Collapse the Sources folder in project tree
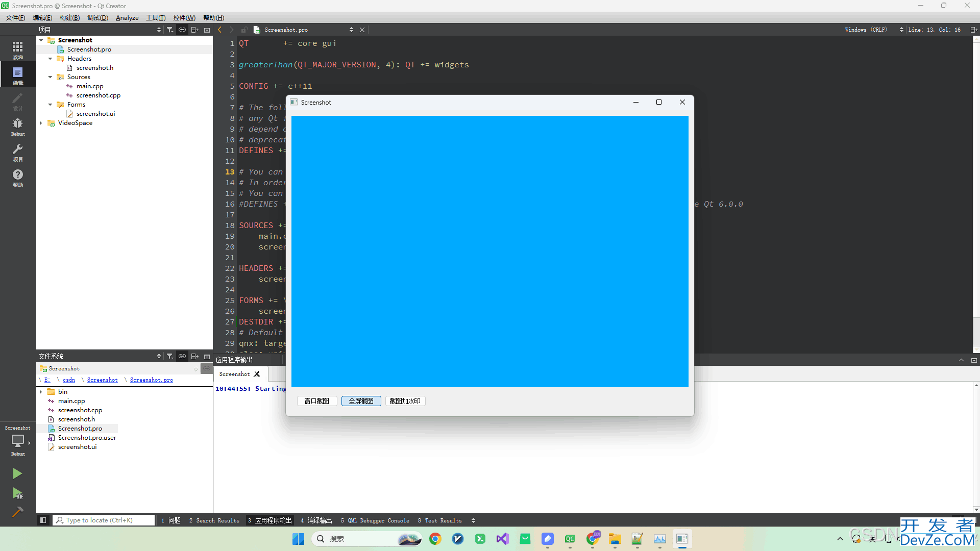Image resolution: width=980 pixels, height=551 pixels. coord(50,77)
